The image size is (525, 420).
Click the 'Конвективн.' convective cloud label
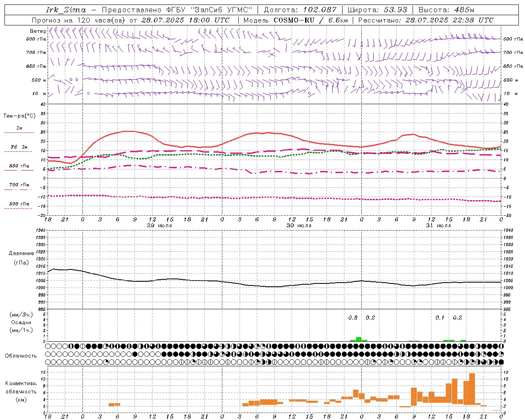21,383
